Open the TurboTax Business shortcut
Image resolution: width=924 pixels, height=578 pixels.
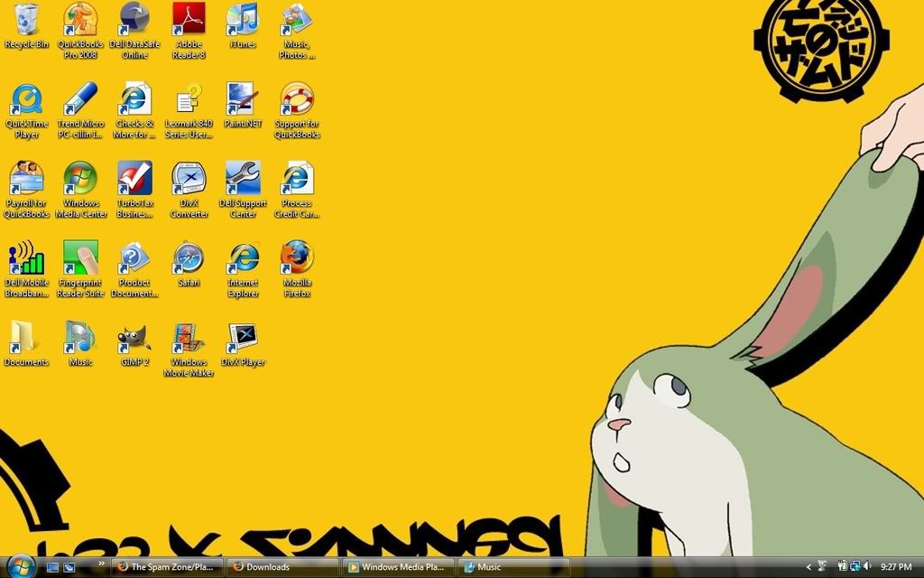click(135, 190)
